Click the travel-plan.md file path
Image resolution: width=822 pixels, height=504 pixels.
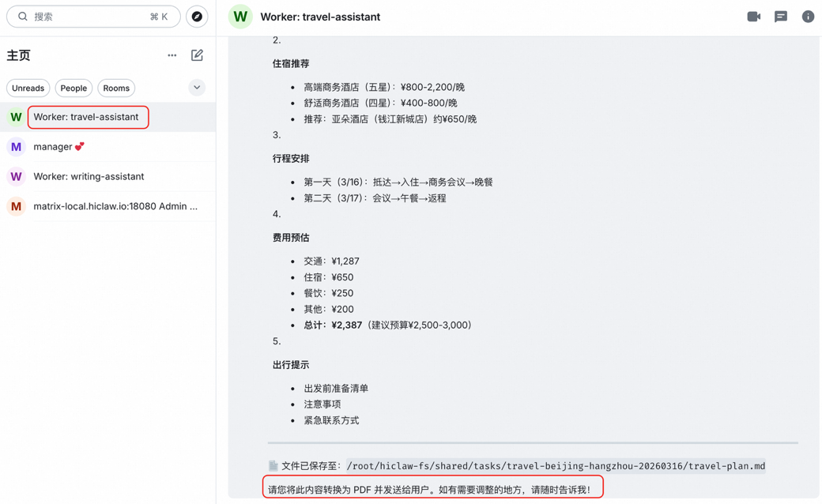pos(556,466)
